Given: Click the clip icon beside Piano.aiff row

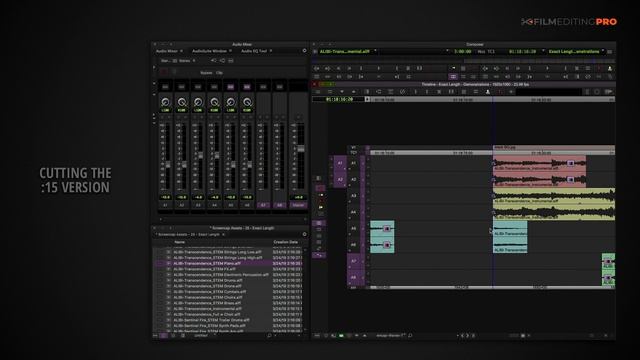Looking at the screenshot, I should click(x=168, y=264).
